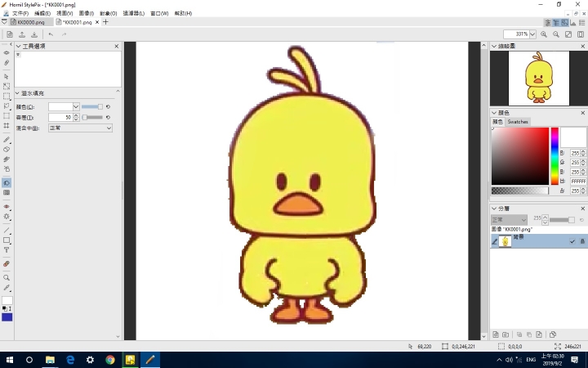Select the lasso selection tool

pos(7,105)
